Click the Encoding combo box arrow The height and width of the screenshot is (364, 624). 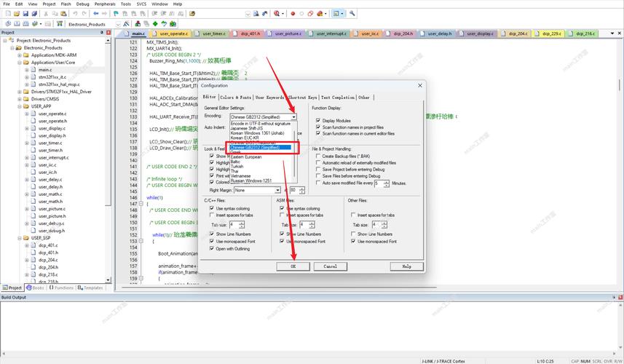click(293, 117)
